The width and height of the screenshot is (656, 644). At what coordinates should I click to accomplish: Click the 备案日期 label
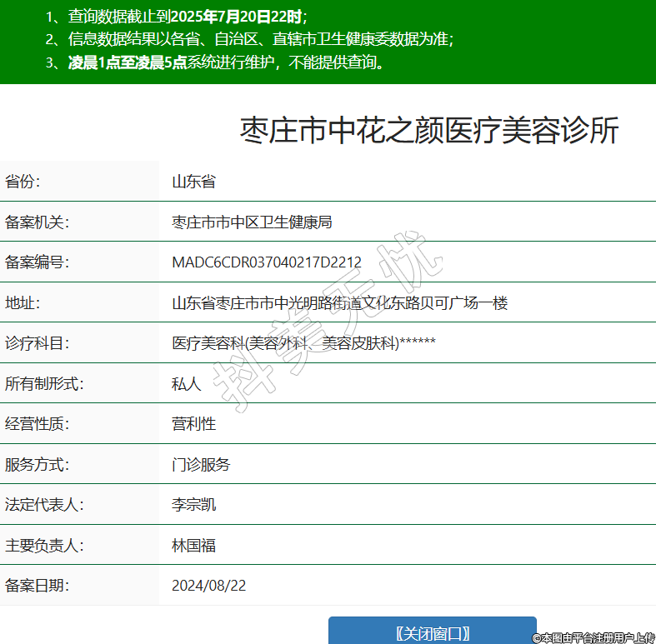[x=37, y=586]
